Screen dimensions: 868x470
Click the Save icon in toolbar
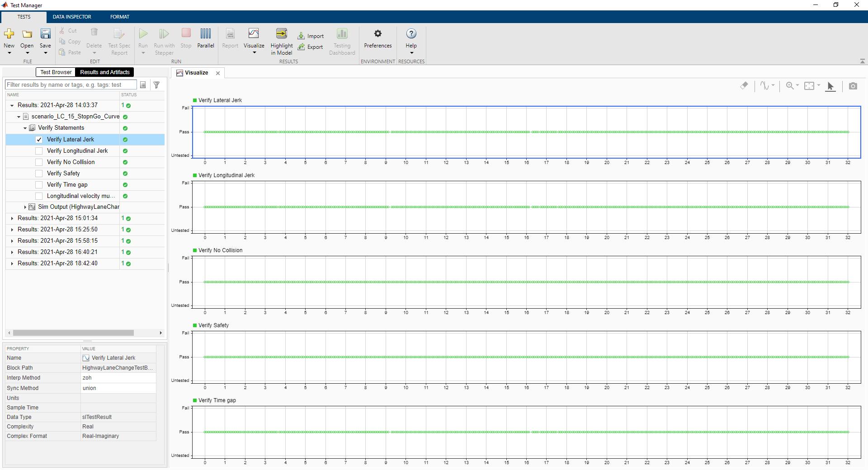click(x=45, y=34)
